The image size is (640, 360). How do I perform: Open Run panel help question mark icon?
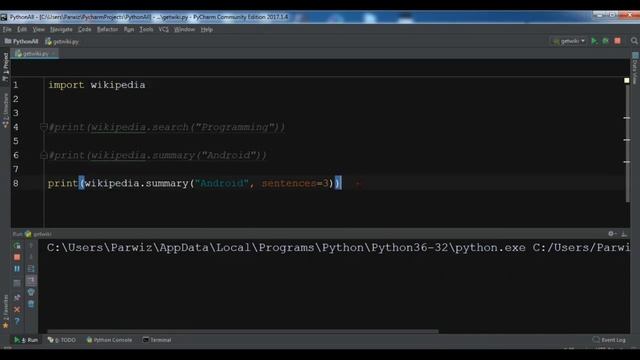click(x=17, y=321)
